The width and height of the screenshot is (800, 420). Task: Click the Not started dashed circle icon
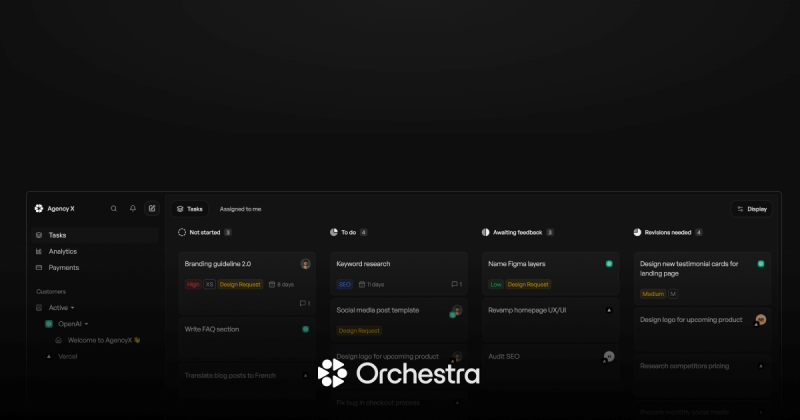click(x=182, y=232)
